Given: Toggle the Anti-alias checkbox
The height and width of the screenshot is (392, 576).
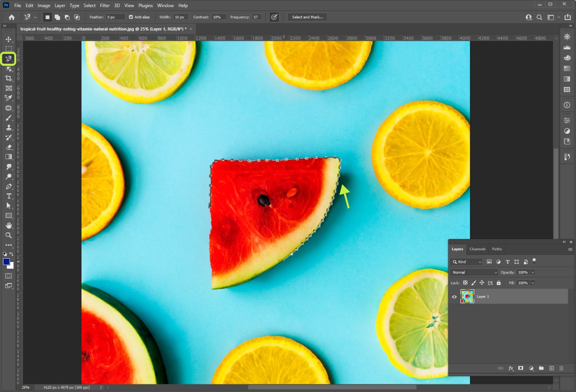Looking at the screenshot, I should click(131, 17).
